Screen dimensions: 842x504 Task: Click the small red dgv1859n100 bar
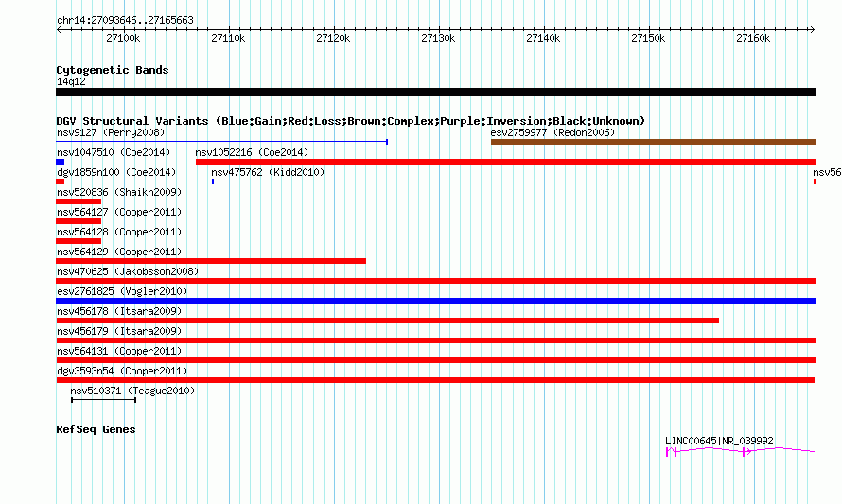(x=61, y=182)
